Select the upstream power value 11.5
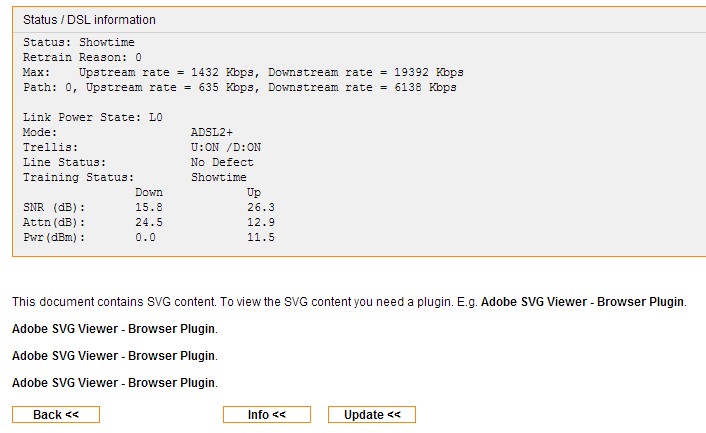 pyautogui.click(x=261, y=237)
